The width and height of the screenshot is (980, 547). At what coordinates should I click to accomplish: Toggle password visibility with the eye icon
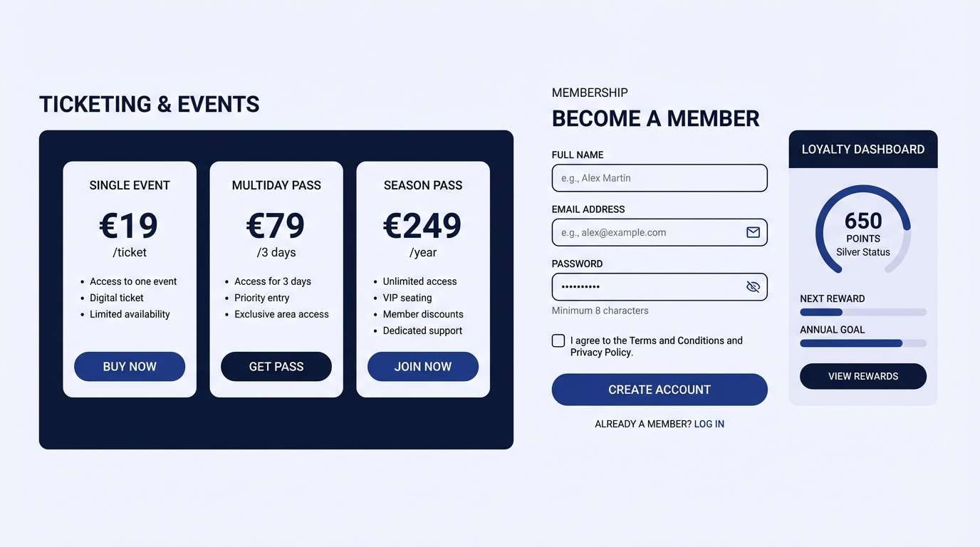tap(753, 286)
